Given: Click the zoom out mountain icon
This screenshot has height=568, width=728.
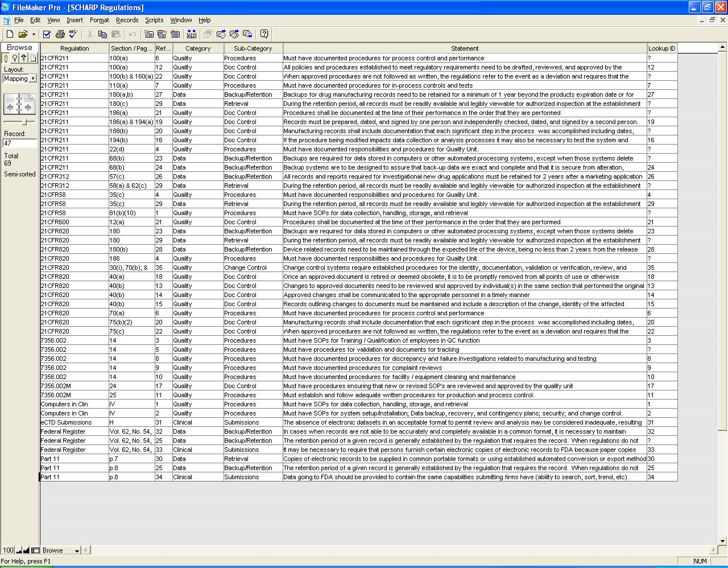Looking at the screenshot, I should click(19, 550).
